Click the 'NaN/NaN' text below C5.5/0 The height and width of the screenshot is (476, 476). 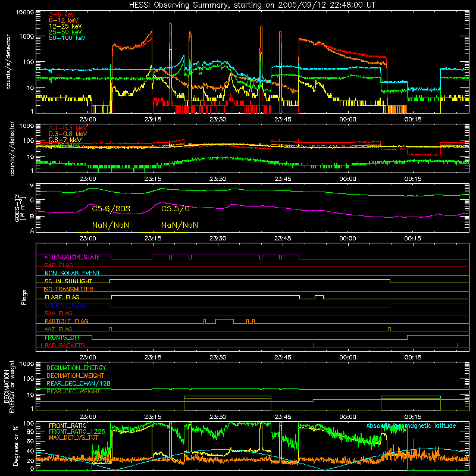(x=180, y=225)
